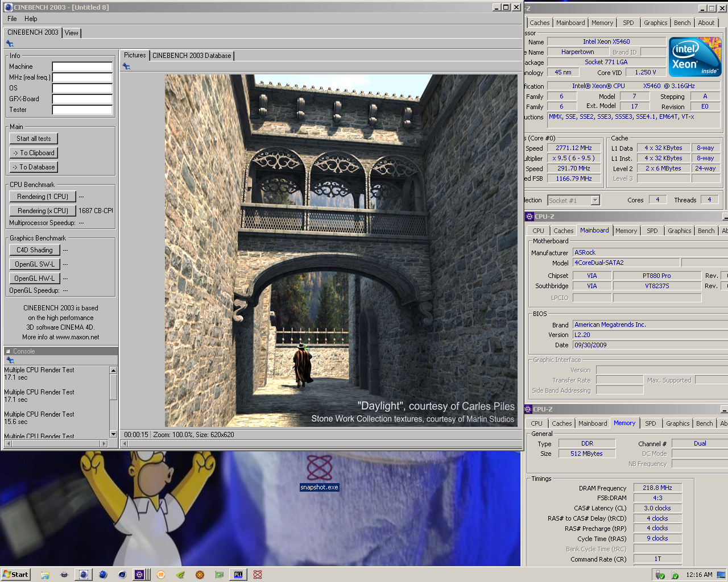Image resolution: width=728 pixels, height=582 pixels.
Task: Click the pin icon under the Pictures tab
Action: tap(126, 66)
